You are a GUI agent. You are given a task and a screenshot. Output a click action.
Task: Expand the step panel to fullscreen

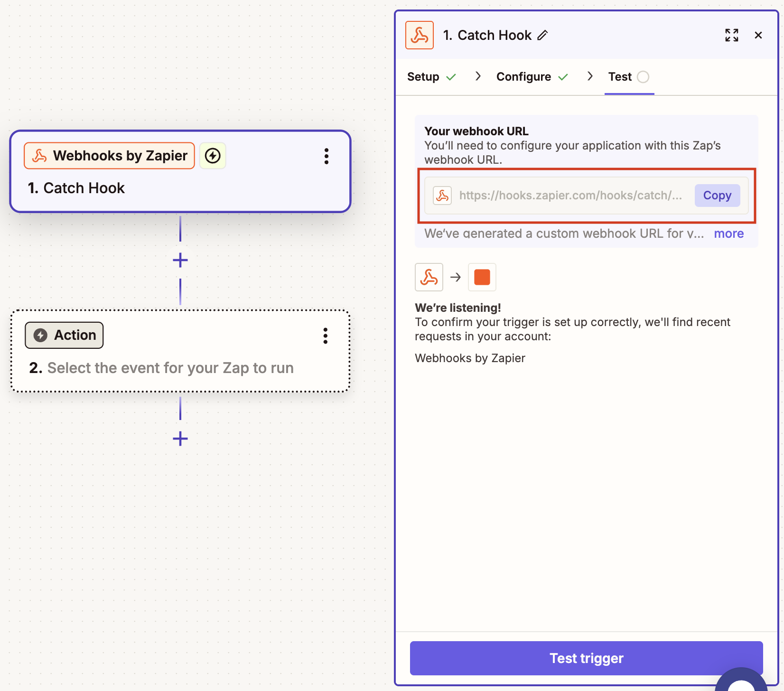(731, 35)
